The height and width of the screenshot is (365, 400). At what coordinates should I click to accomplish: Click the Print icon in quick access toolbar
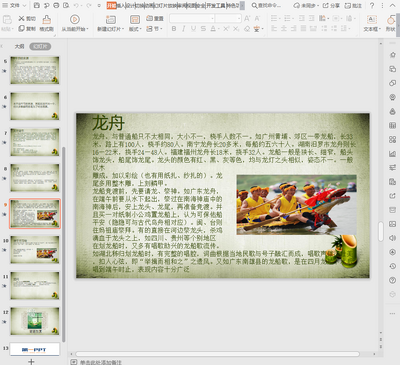(x=56, y=5)
